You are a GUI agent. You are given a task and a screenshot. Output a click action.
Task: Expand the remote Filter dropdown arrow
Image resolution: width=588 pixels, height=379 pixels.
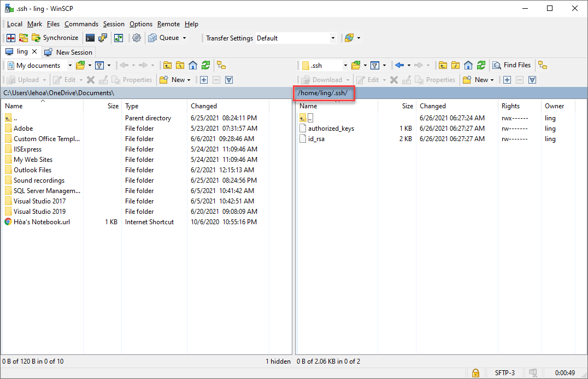coord(384,65)
